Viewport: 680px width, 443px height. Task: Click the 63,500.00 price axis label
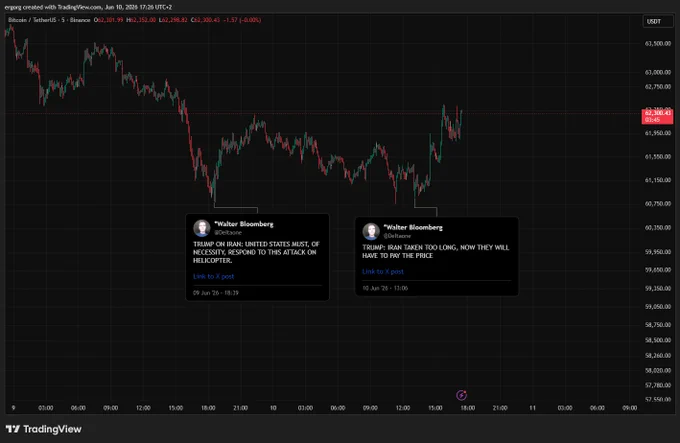pyautogui.click(x=657, y=43)
